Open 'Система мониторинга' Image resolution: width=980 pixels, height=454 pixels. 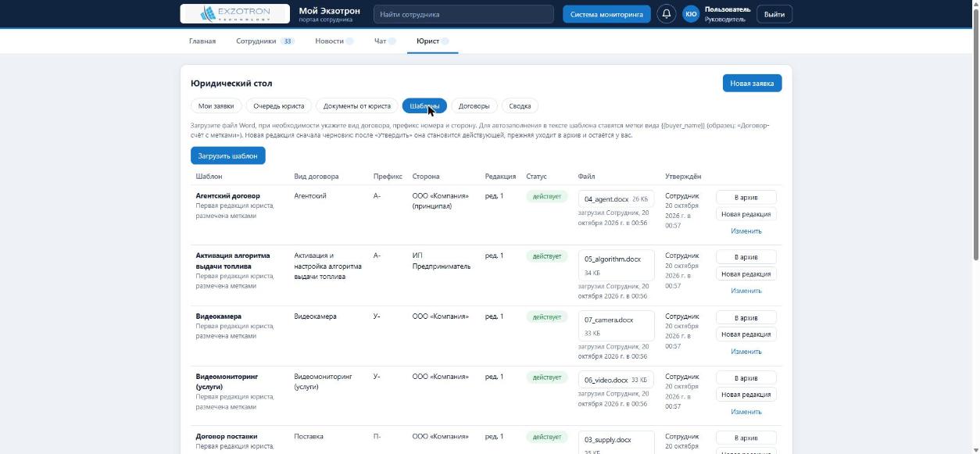(x=606, y=14)
